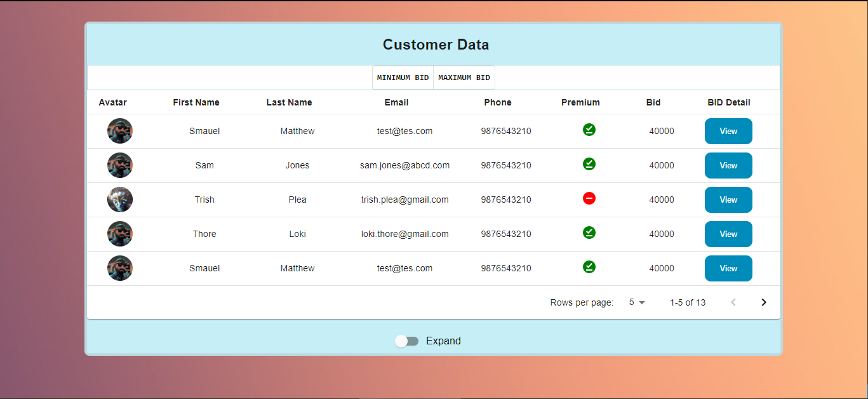Go to next page with the right chevron
The height and width of the screenshot is (399, 868).
(764, 302)
